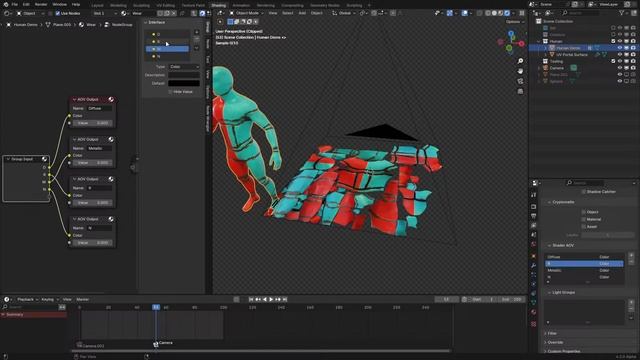Add a new Light Group with plus button
This screenshot has width=640, height=360.
631,302
